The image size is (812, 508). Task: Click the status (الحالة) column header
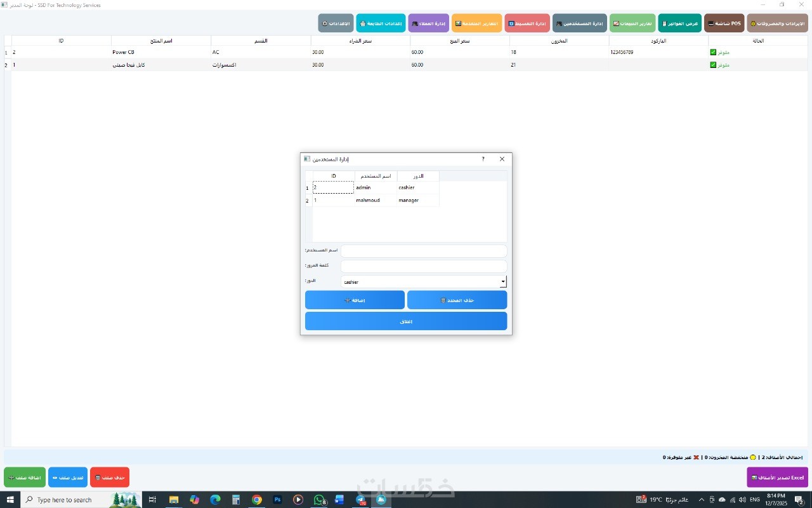pyautogui.click(x=758, y=41)
